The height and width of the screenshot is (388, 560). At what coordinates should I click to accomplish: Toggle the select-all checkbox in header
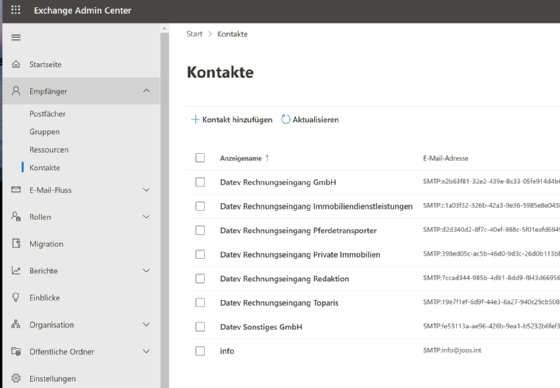click(200, 158)
